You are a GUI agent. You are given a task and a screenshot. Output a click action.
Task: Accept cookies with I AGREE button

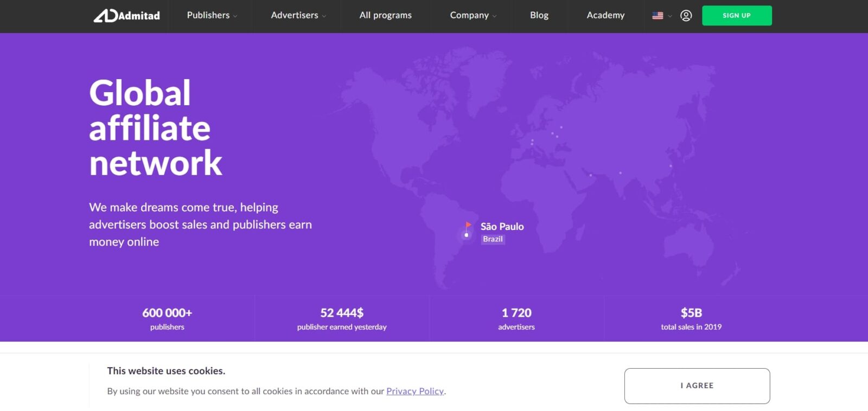point(697,386)
